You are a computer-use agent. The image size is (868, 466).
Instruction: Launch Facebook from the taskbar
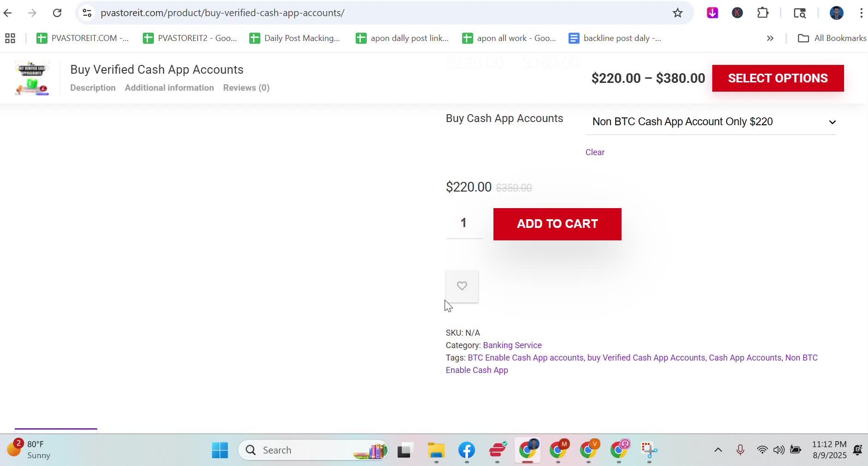click(466, 450)
